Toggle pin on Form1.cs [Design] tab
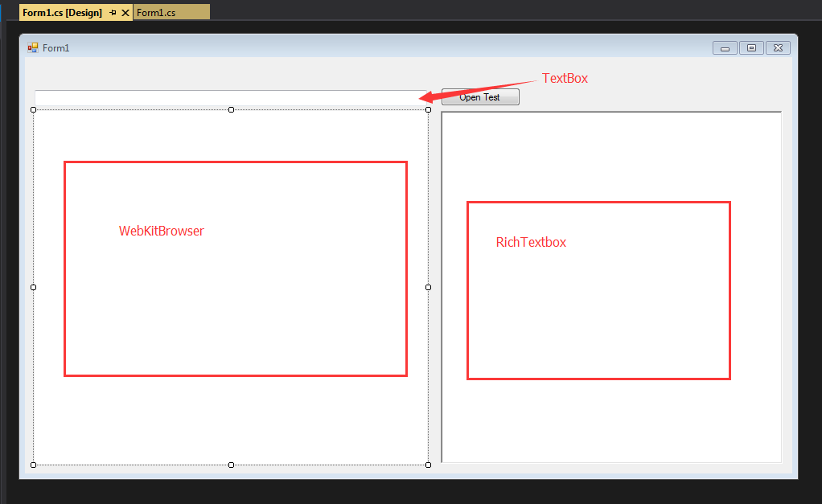 (x=113, y=13)
